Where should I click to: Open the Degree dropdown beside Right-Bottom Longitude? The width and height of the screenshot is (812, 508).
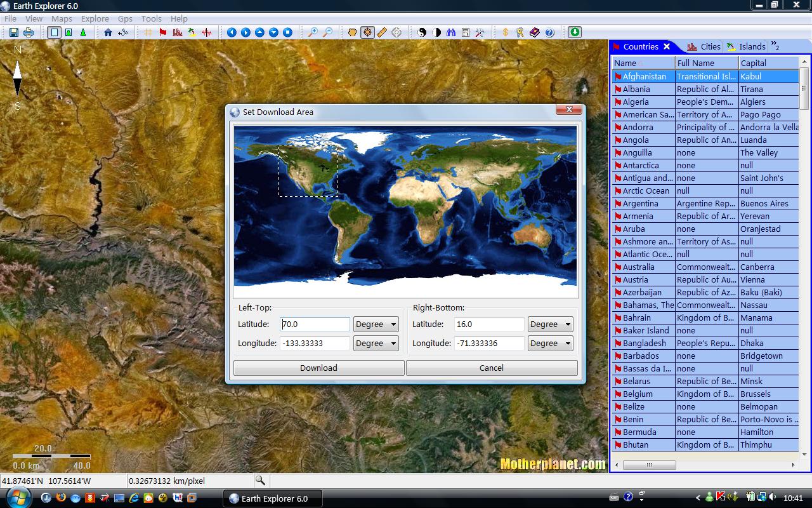[x=550, y=343]
